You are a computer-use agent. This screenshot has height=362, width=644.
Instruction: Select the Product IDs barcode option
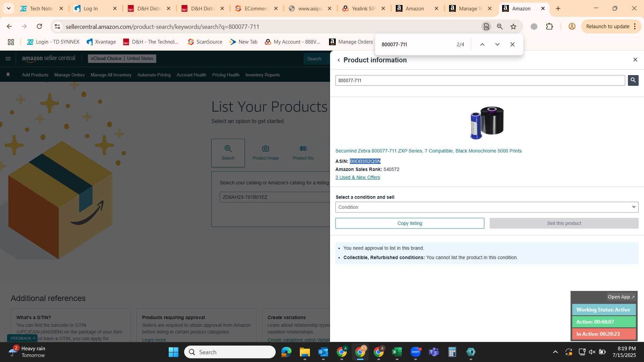(303, 153)
